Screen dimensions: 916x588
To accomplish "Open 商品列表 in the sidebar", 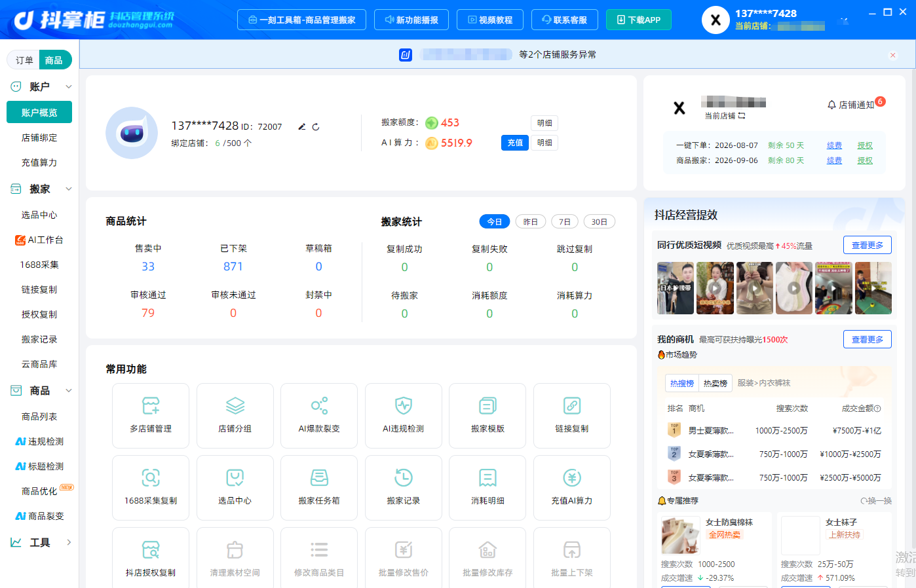I will [x=39, y=416].
